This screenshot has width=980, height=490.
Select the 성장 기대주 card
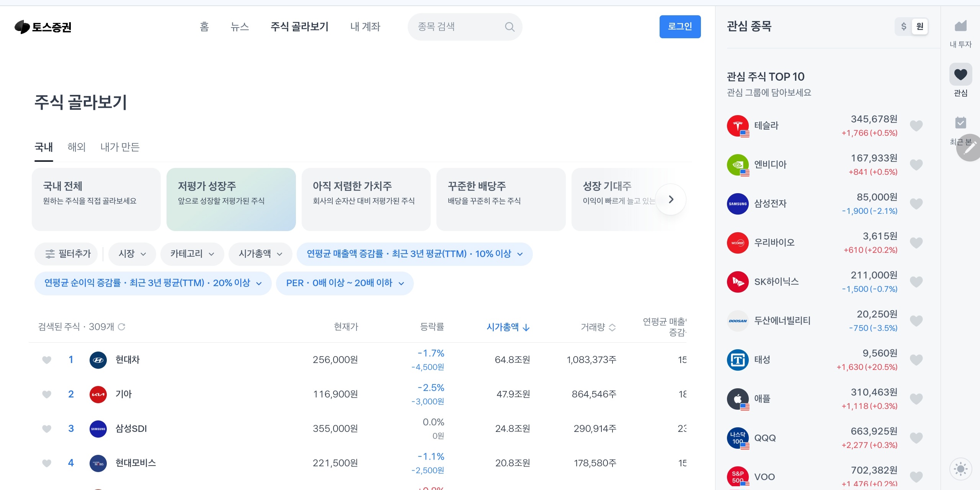click(x=620, y=199)
